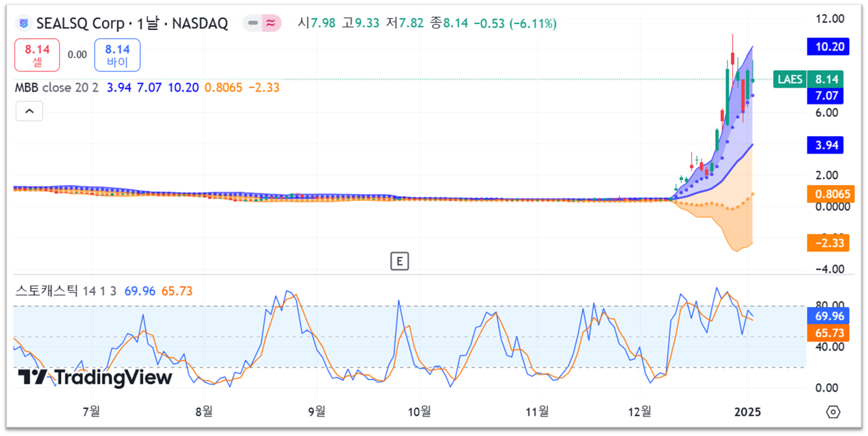
Task: Click the 12월 label on time axis
Action: point(640,412)
